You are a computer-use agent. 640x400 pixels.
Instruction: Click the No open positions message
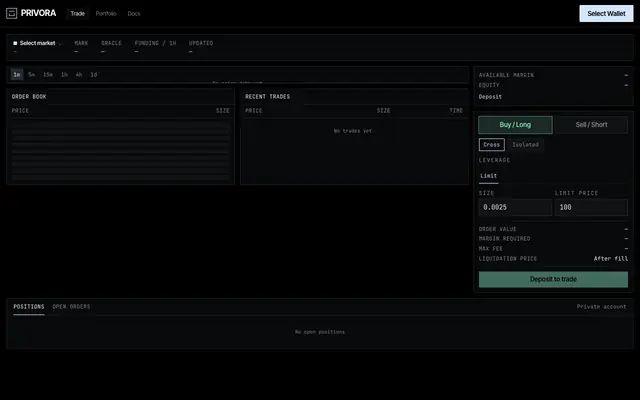click(320, 332)
